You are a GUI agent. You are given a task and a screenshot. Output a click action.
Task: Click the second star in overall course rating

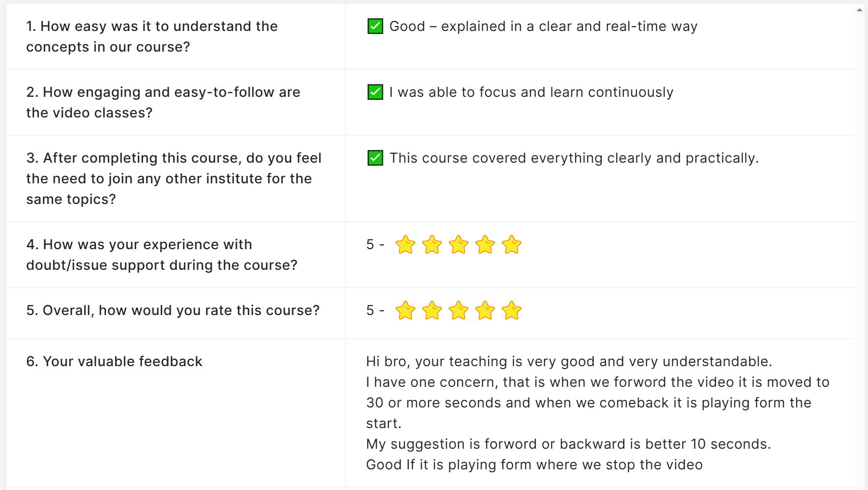click(432, 311)
